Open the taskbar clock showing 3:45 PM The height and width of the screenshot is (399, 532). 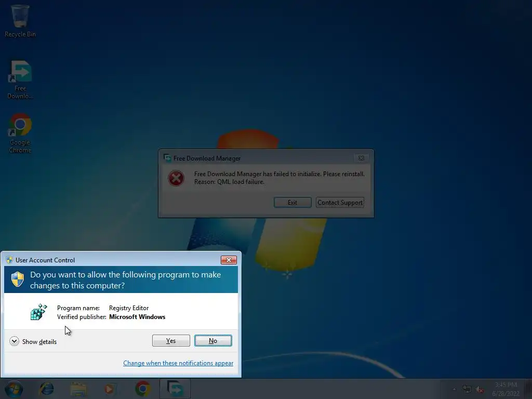[x=506, y=389]
